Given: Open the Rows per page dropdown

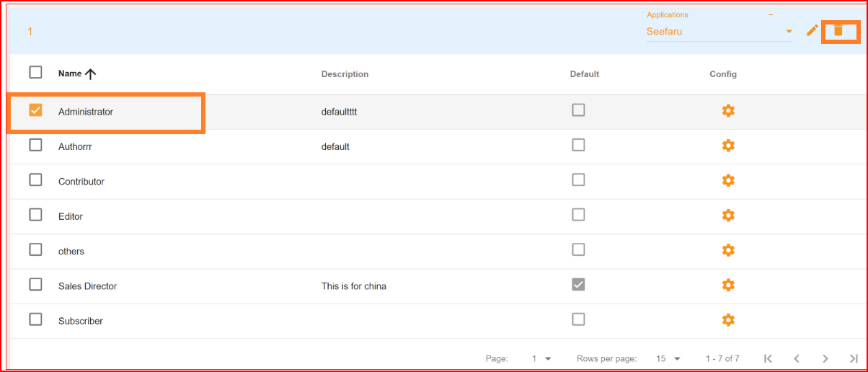Looking at the screenshot, I should (668, 358).
